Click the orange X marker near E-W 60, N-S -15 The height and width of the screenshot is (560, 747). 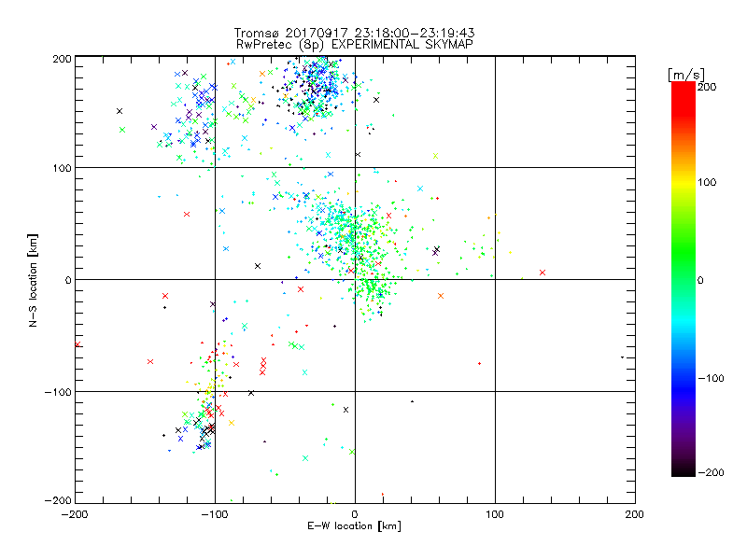pos(441,296)
